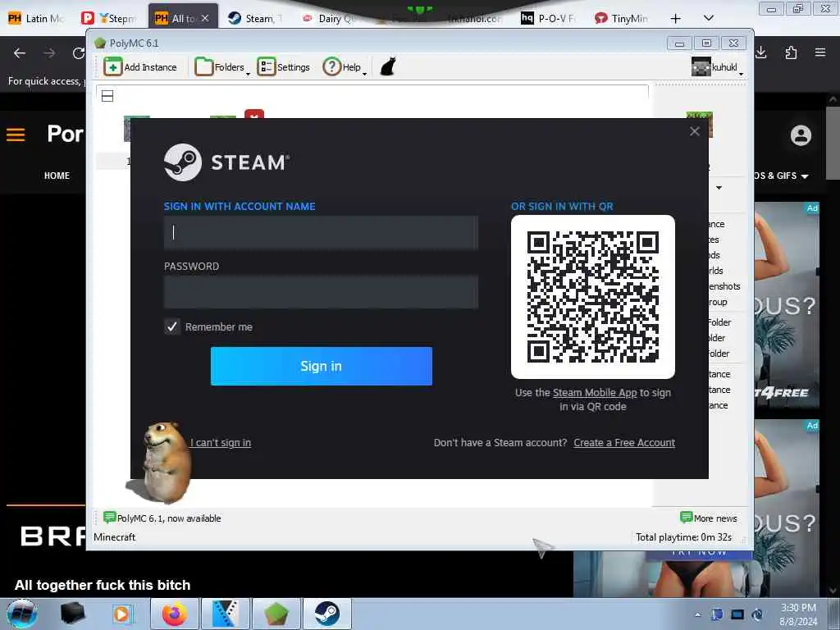840x630 pixels.
Task: Click the dropdown arrow in PolyMC right panel
Action: pyautogui.click(x=719, y=188)
